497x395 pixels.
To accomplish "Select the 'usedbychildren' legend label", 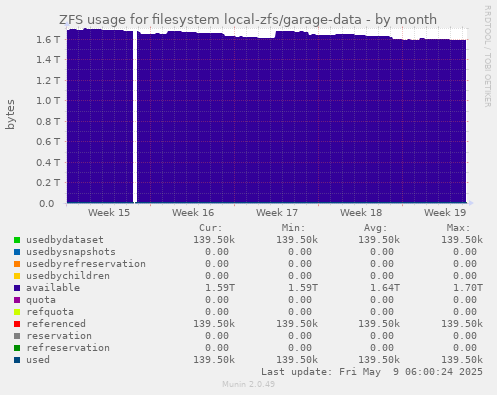I will pos(68,276).
